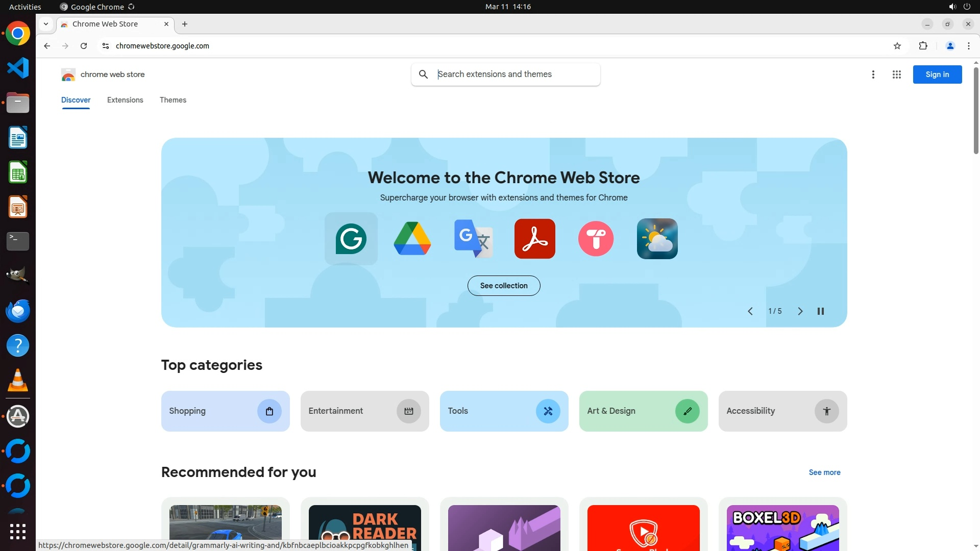Image resolution: width=980 pixels, height=551 pixels.
Task: Open Chrome's main three-dot menu
Action: (968, 46)
